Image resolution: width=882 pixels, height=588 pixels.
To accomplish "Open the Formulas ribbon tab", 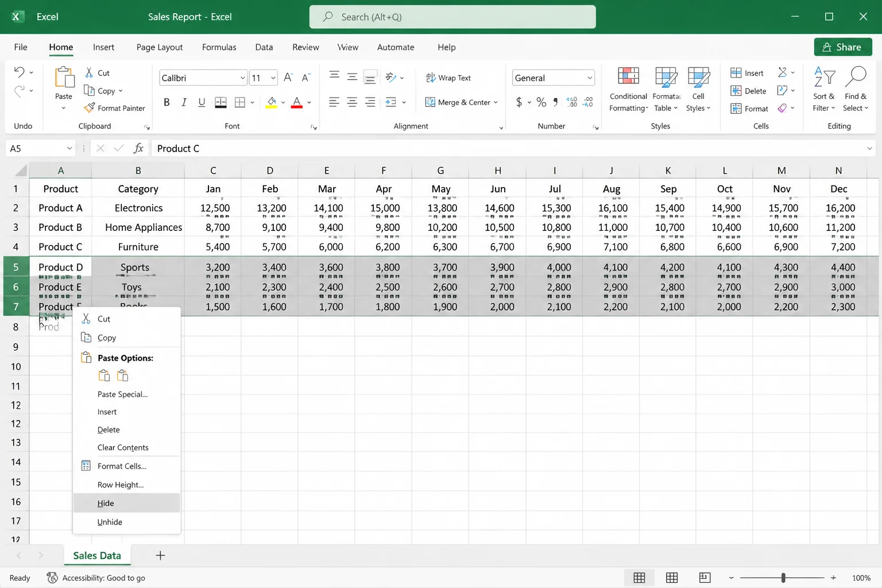I will [219, 47].
